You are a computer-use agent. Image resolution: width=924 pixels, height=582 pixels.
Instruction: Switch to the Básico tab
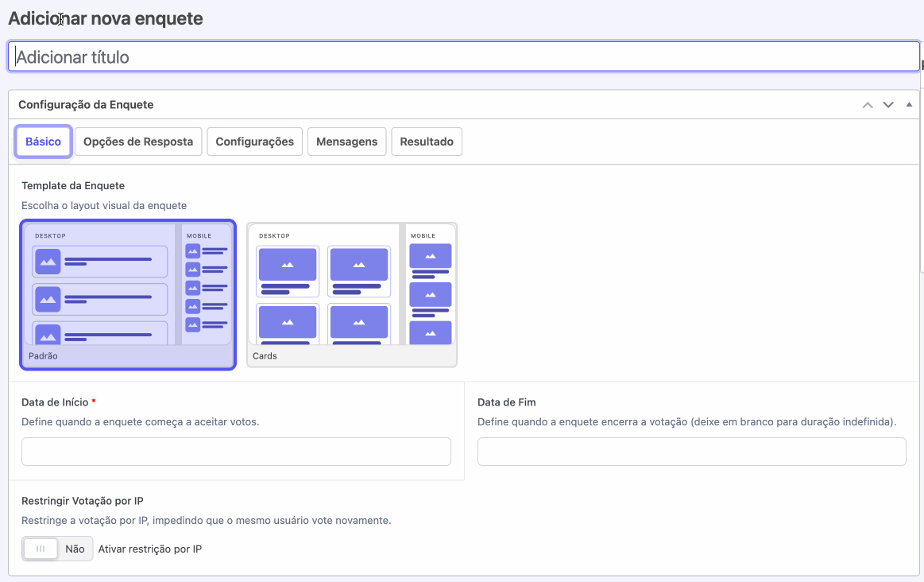point(43,142)
